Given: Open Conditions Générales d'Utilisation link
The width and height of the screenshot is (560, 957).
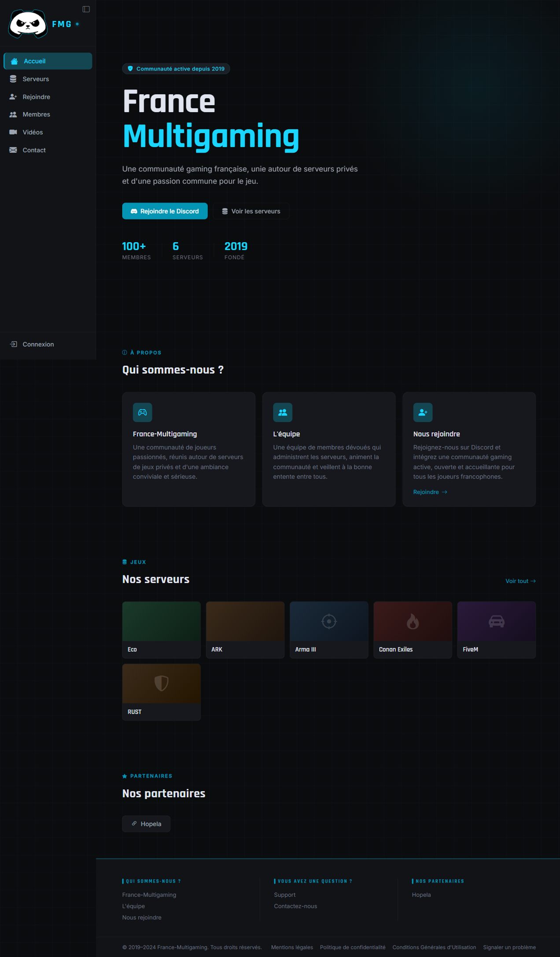Looking at the screenshot, I should tap(434, 947).
